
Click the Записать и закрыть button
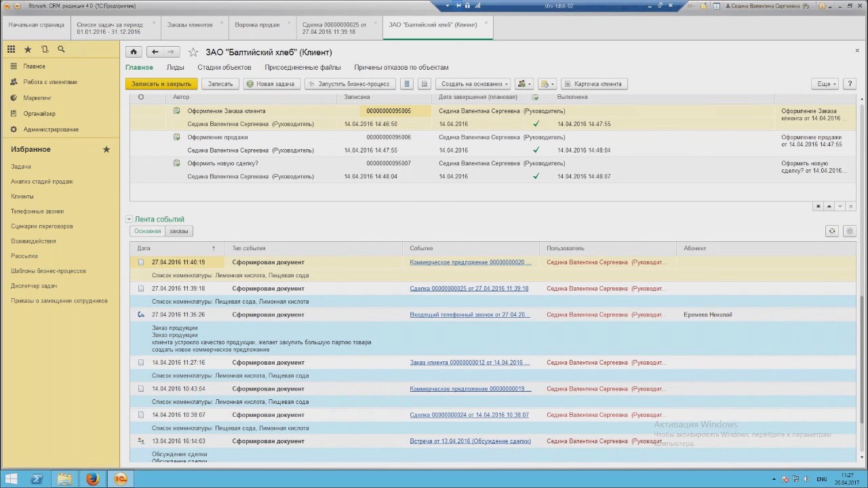point(161,83)
